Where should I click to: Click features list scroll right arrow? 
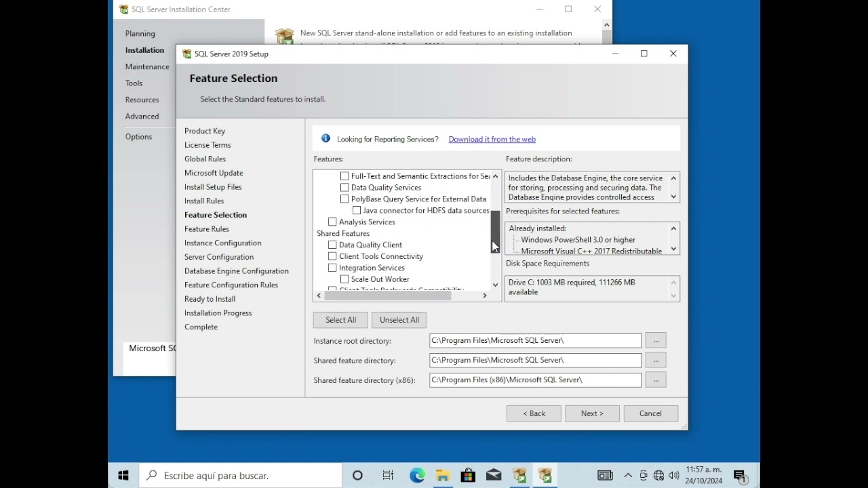(x=485, y=296)
